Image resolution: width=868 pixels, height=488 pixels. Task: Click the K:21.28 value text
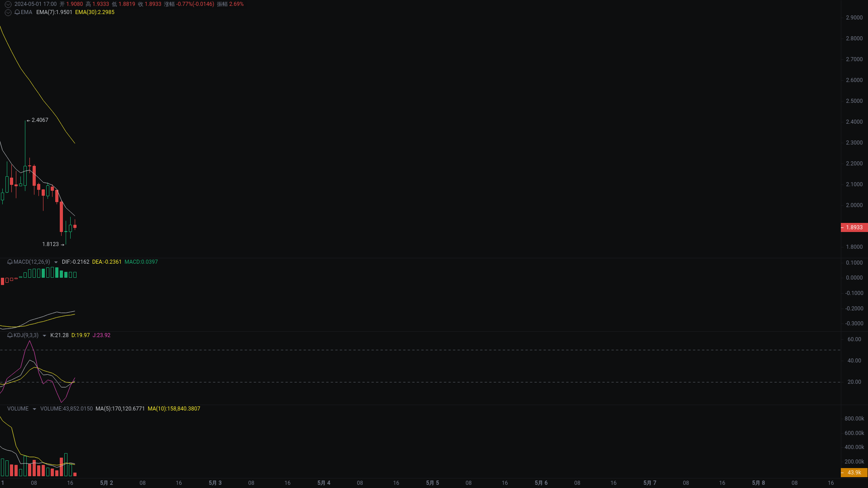click(59, 335)
